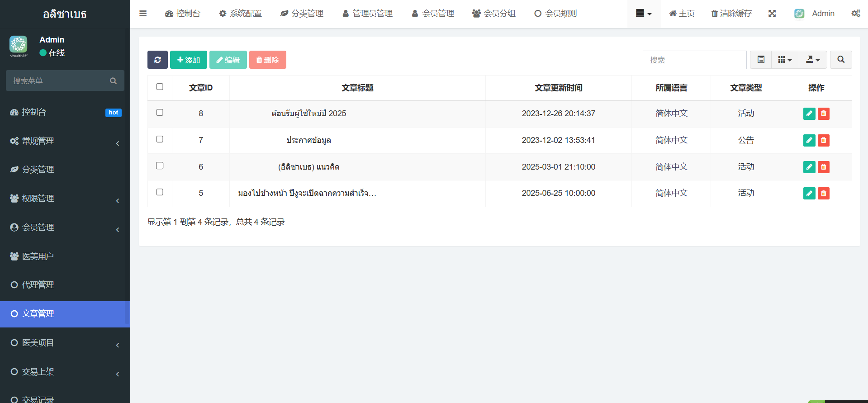Click the refresh table icon button
The image size is (868, 403).
pyautogui.click(x=157, y=60)
